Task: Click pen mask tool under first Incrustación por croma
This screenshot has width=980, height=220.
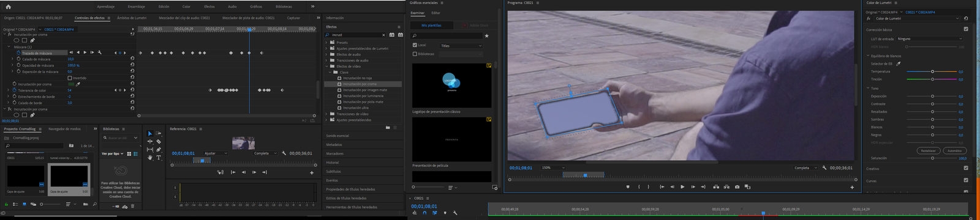Action: pos(32,40)
